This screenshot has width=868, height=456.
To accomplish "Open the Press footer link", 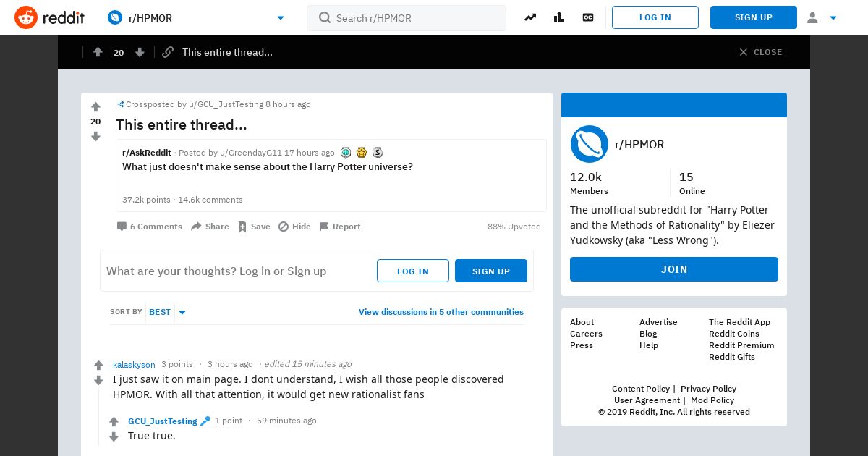I will tap(582, 345).
